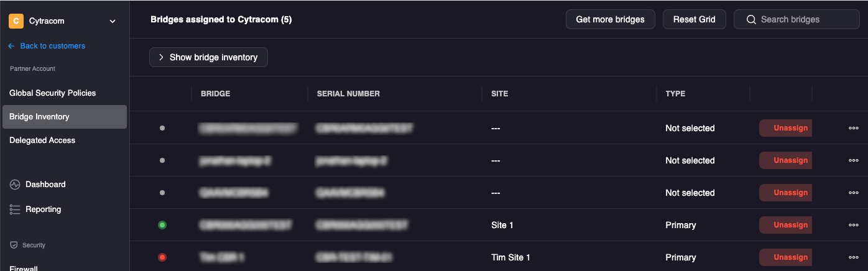Click the back arrow beside Back to customers
The image size is (868, 271).
coord(11,46)
